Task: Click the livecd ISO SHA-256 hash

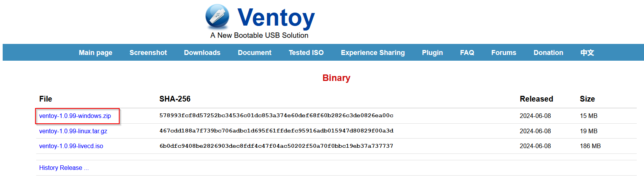Action: [276, 146]
